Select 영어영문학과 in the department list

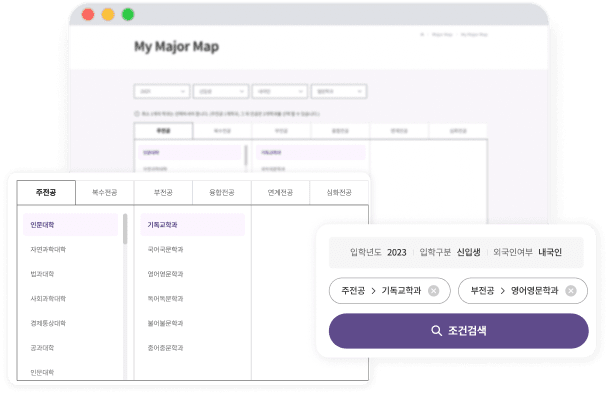pos(165,274)
